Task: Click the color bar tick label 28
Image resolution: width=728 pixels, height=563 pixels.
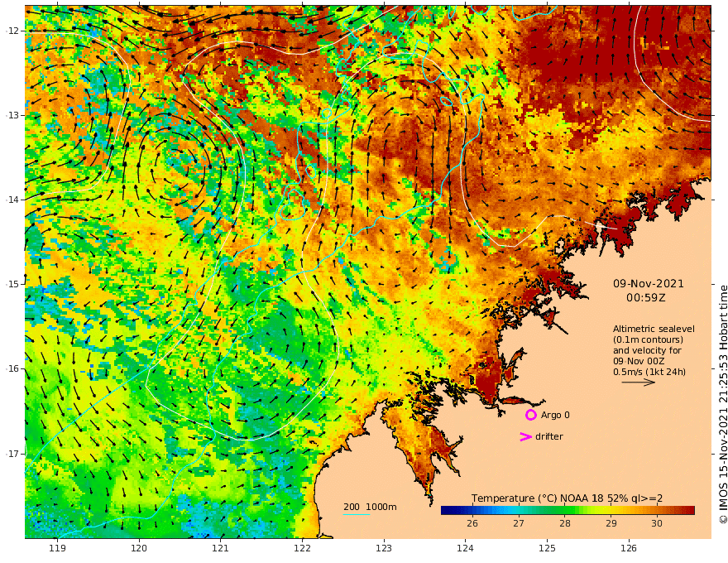Action: 564,523
